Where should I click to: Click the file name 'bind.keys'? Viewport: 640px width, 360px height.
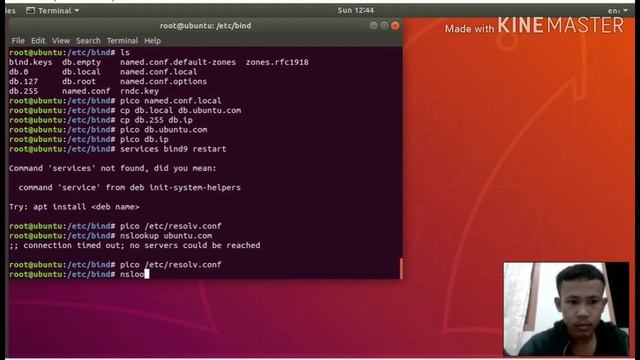point(31,62)
